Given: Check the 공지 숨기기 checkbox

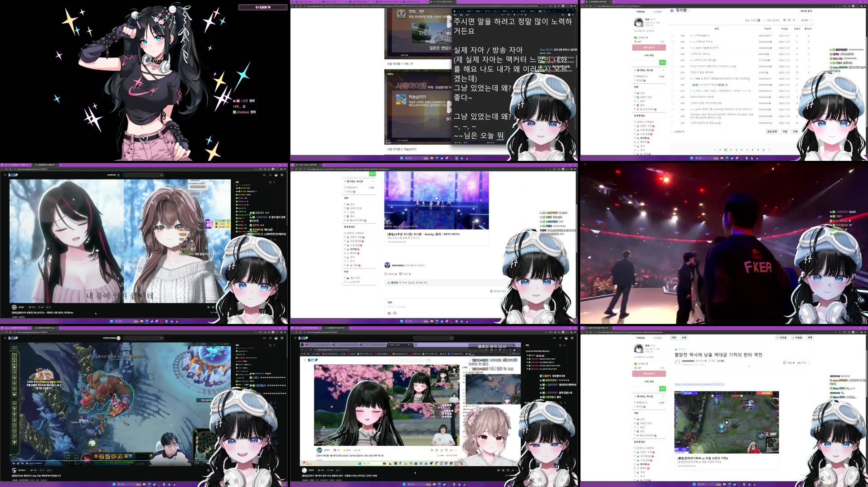Looking at the screenshot, I should [764, 20].
